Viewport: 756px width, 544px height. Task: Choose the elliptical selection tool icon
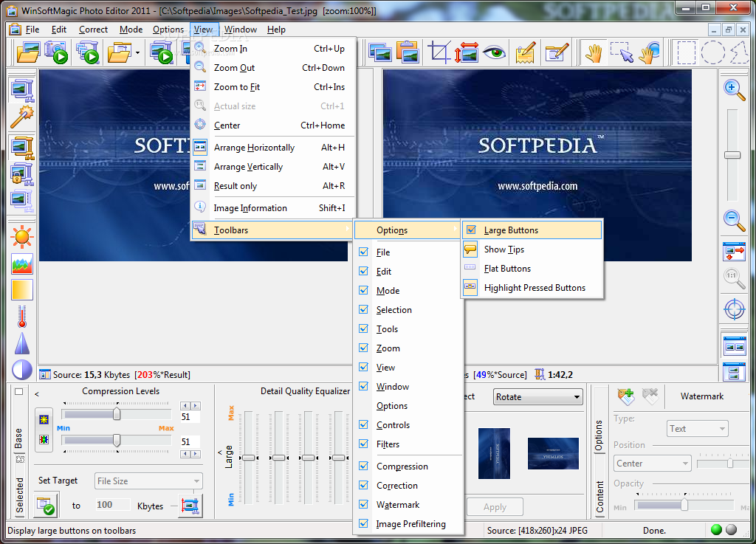coord(712,52)
